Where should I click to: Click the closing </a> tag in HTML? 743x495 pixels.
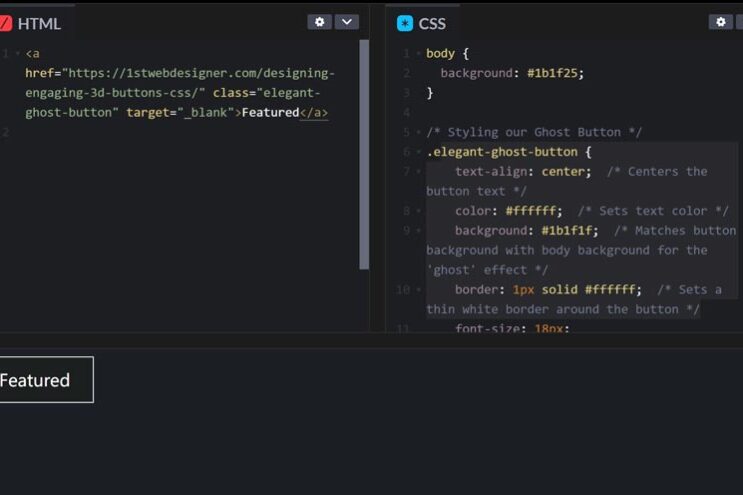[x=314, y=112]
